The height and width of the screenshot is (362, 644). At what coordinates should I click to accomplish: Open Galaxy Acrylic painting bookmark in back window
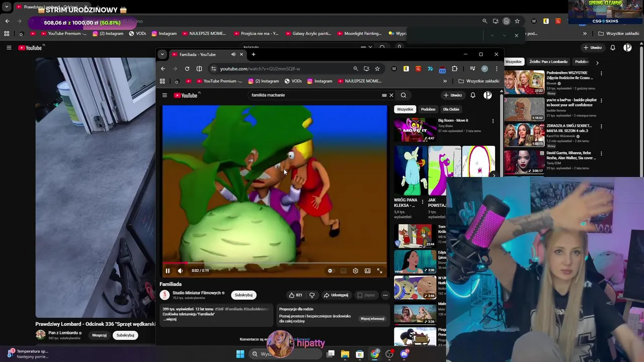[x=308, y=34]
